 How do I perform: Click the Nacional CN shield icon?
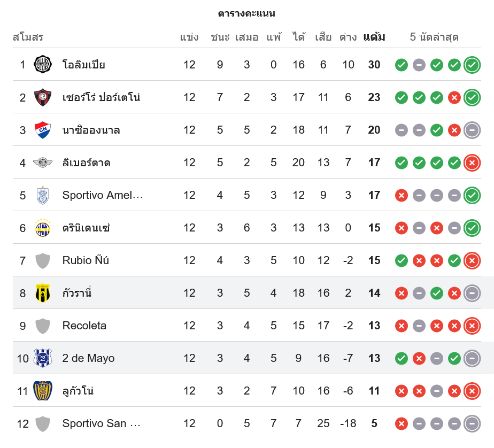[43, 130]
